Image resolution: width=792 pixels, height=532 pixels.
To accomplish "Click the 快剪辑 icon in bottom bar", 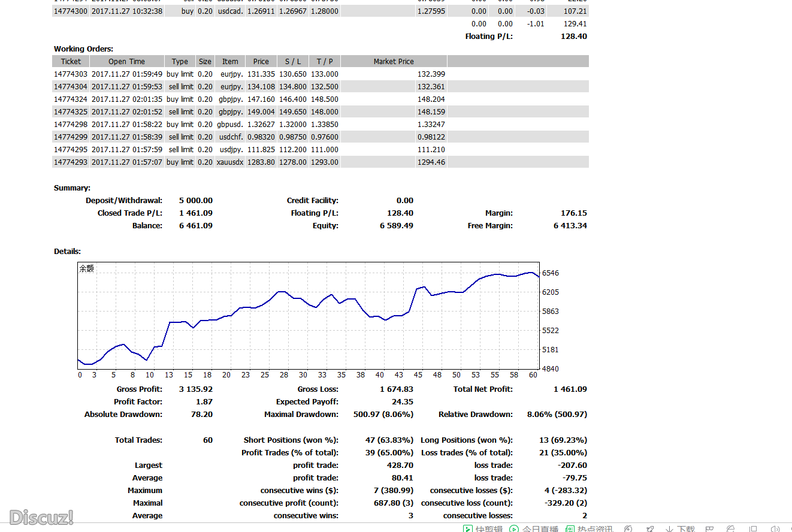I will (x=468, y=529).
